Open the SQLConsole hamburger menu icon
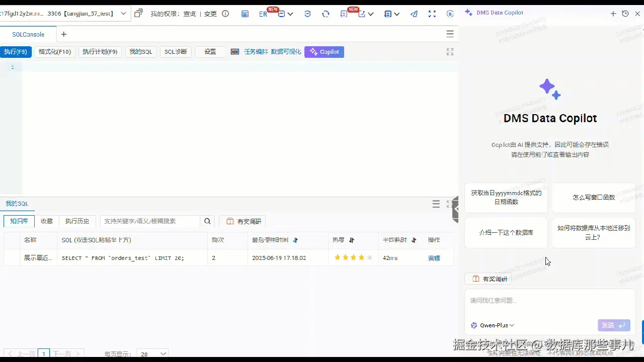The image size is (644, 362). click(450, 34)
